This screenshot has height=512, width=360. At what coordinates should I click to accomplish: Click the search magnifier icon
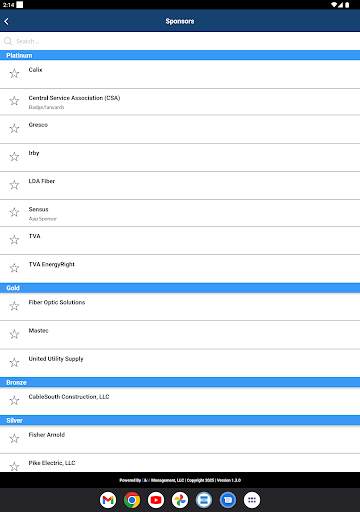coord(8,41)
